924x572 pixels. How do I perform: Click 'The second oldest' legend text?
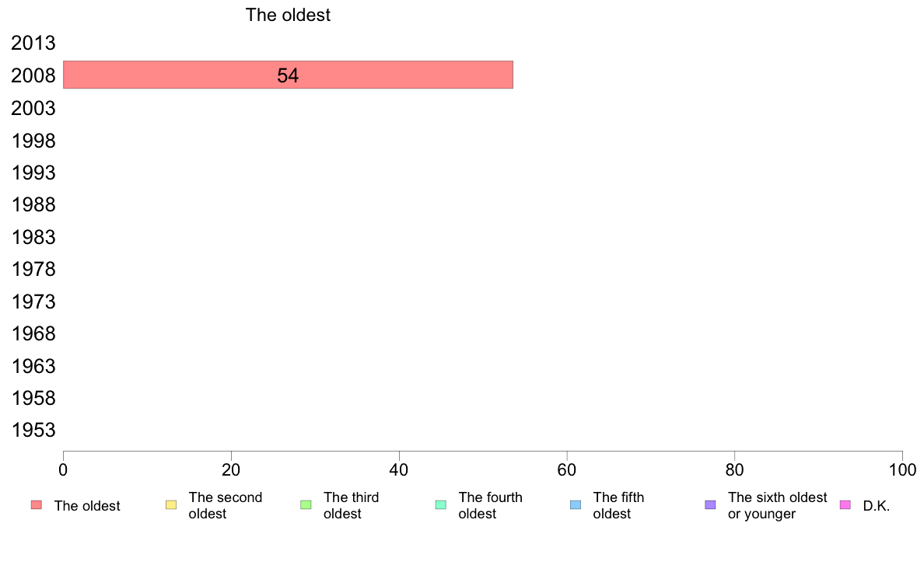225,505
